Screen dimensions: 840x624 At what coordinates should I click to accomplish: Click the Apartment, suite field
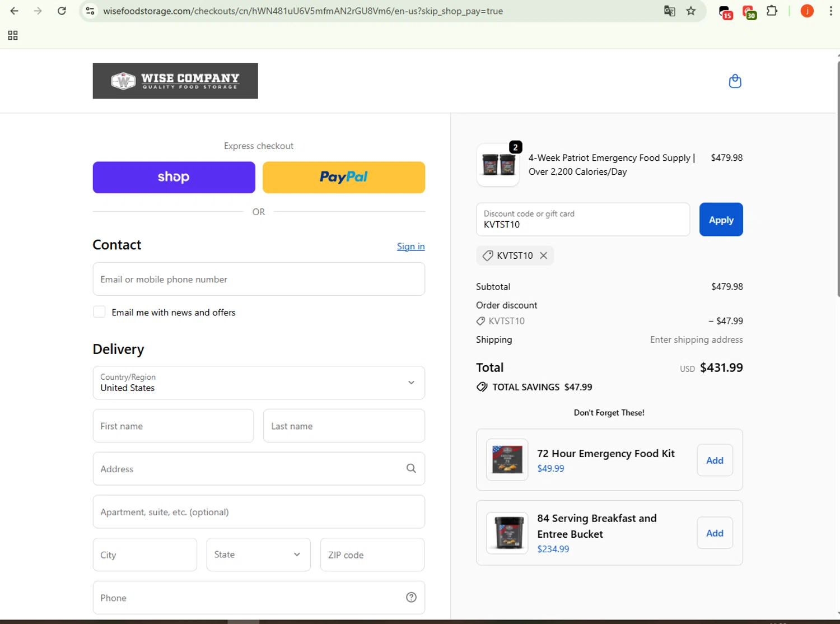259,511
